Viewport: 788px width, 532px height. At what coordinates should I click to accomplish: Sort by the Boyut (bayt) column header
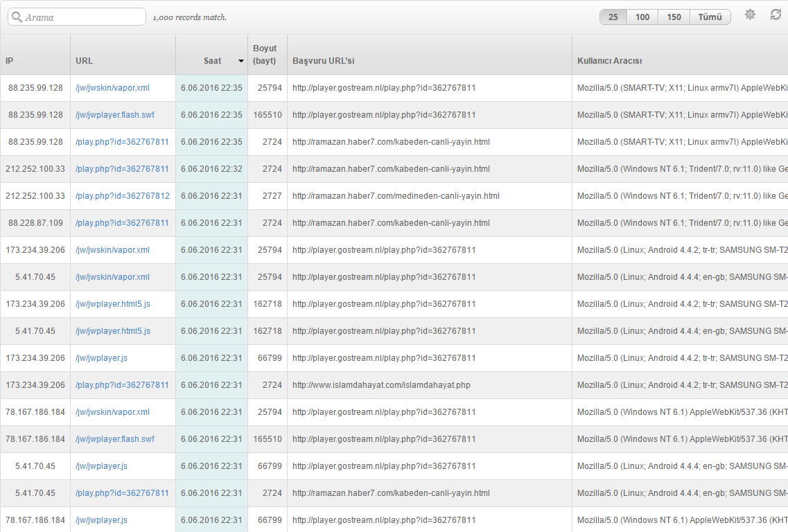pos(268,55)
